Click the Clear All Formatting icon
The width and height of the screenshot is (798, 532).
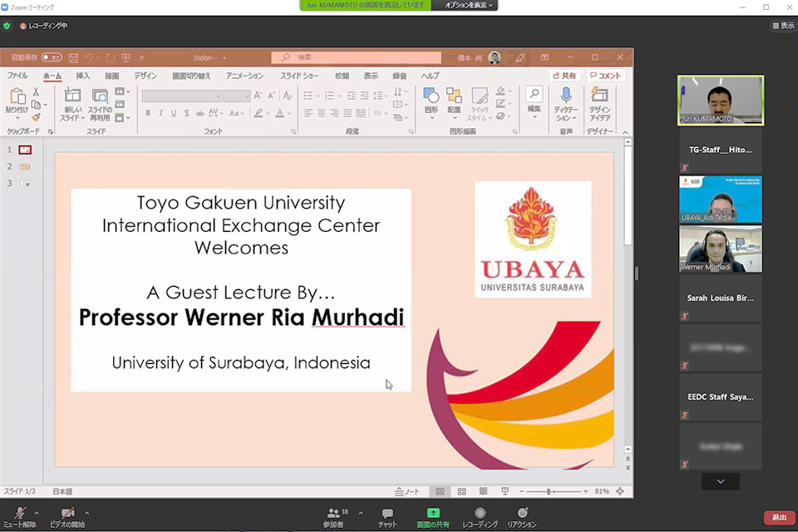tap(288, 96)
